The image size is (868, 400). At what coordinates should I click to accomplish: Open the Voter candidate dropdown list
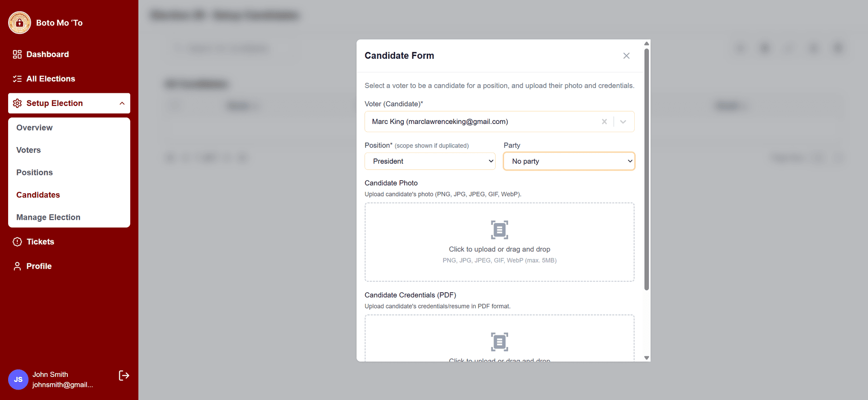(x=623, y=122)
